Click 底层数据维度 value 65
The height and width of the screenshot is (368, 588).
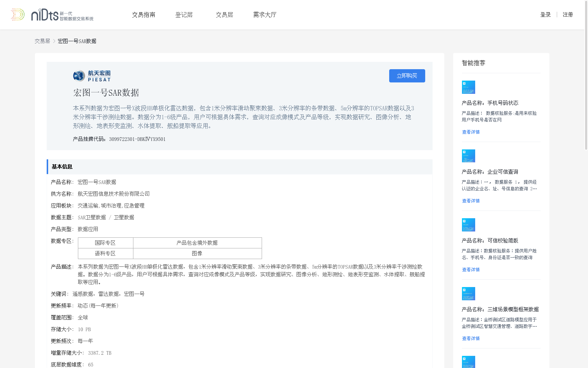pyautogui.click(x=91, y=365)
